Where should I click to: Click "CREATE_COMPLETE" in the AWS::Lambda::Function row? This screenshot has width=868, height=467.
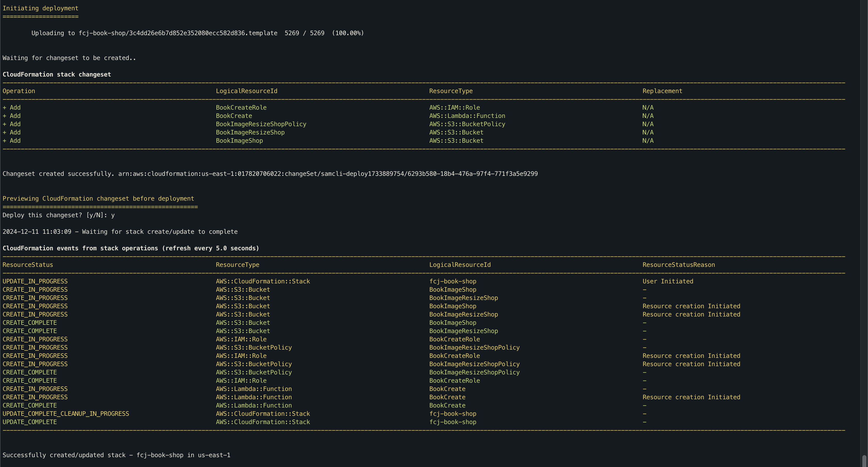pyautogui.click(x=30, y=405)
